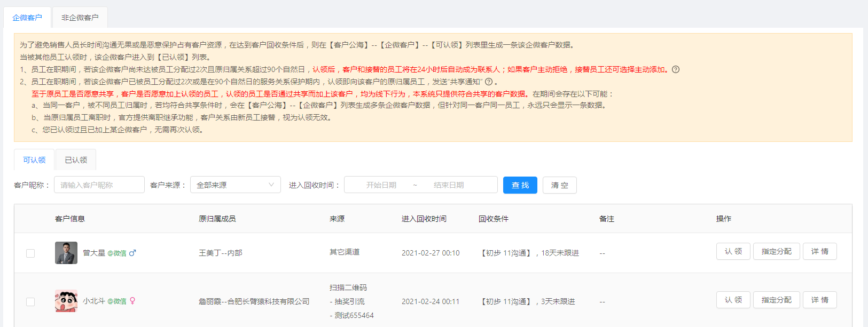
Task: Open the 可认领 sub-tab
Action: click(34, 160)
